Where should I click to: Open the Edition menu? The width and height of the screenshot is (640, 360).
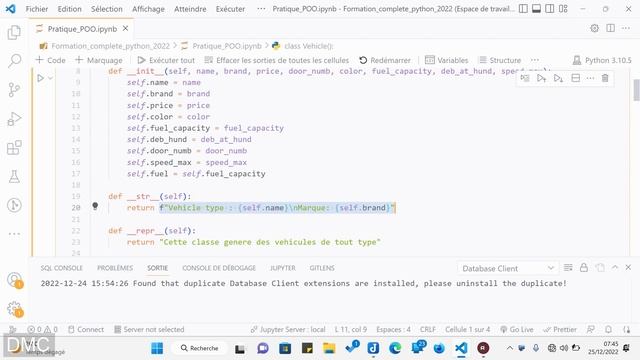(69, 9)
